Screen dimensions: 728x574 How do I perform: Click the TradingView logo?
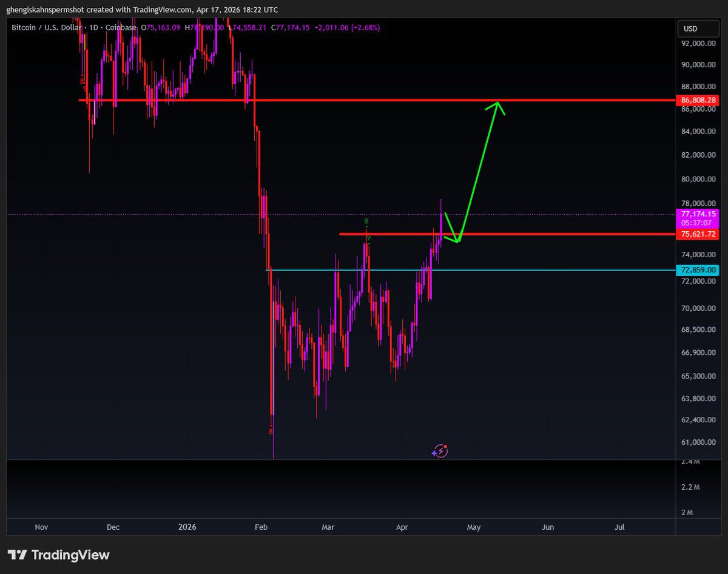(x=58, y=555)
